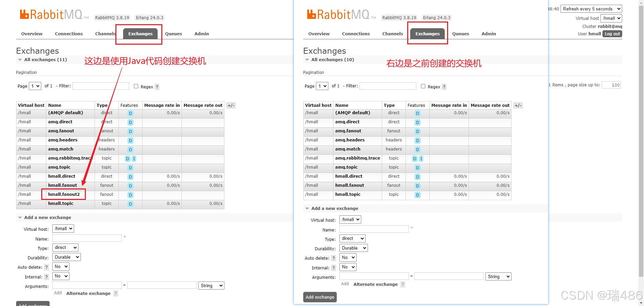This screenshot has width=644, height=306.
Task: Click exchange Name field in left form
Action: tap(87, 238)
